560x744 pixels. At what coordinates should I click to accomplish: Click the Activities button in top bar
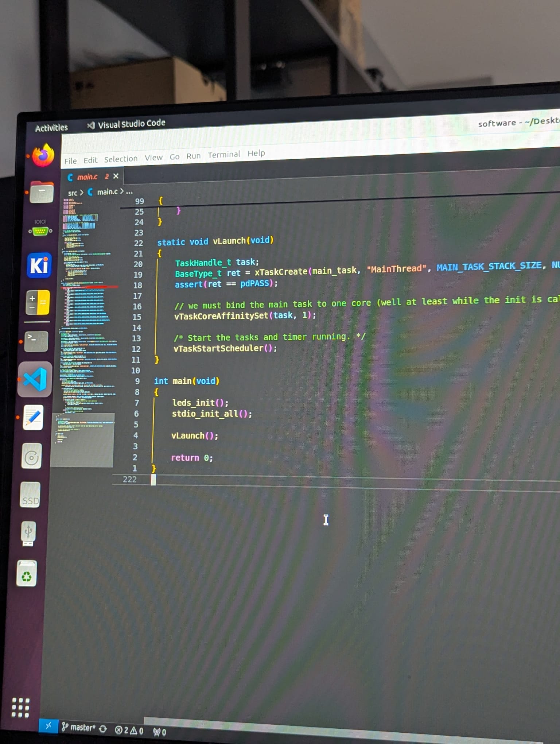(51, 128)
